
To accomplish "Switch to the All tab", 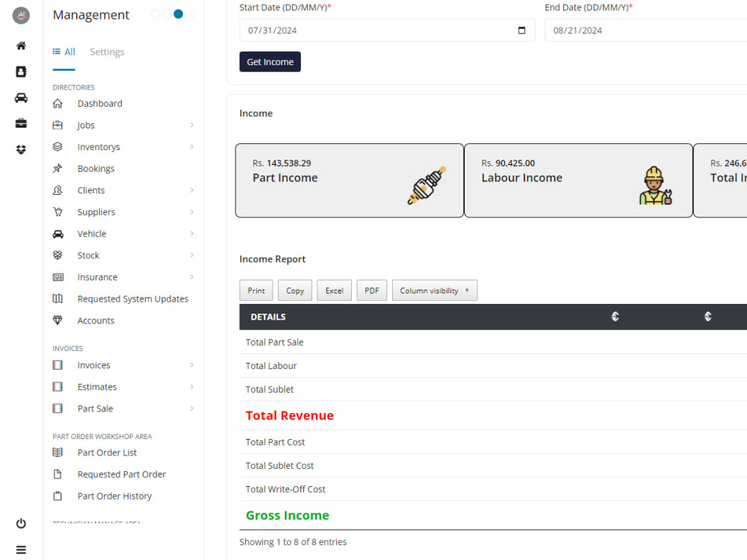I will pyautogui.click(x=63, y=52).
